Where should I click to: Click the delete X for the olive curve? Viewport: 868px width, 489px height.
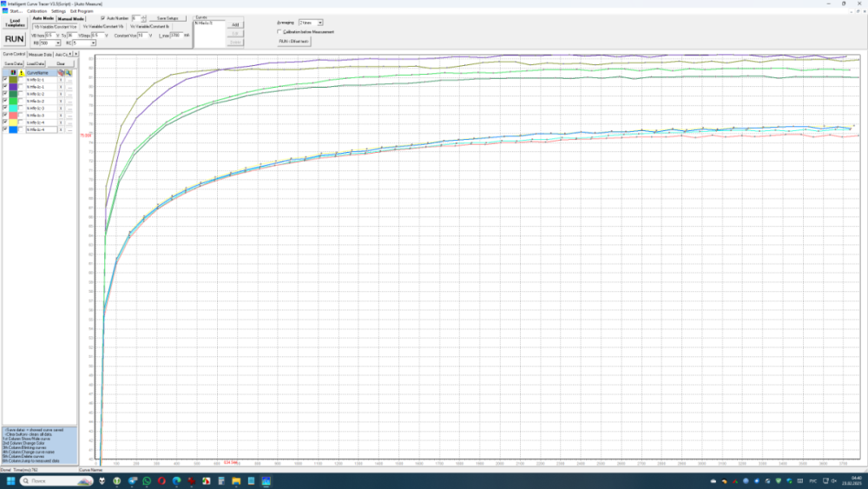tap(62, 80)
